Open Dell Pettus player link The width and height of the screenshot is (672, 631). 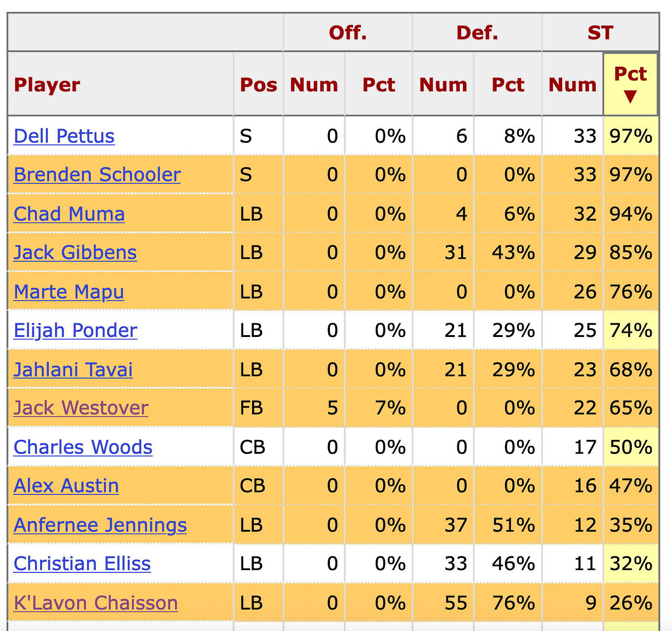(64, 136)
